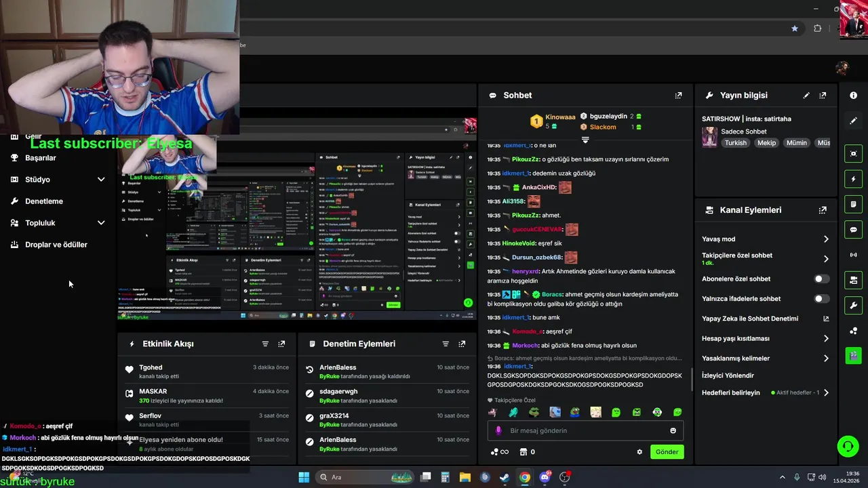Toggle Yalnızca ifadelerle sohbet switch

coord(821,299)
